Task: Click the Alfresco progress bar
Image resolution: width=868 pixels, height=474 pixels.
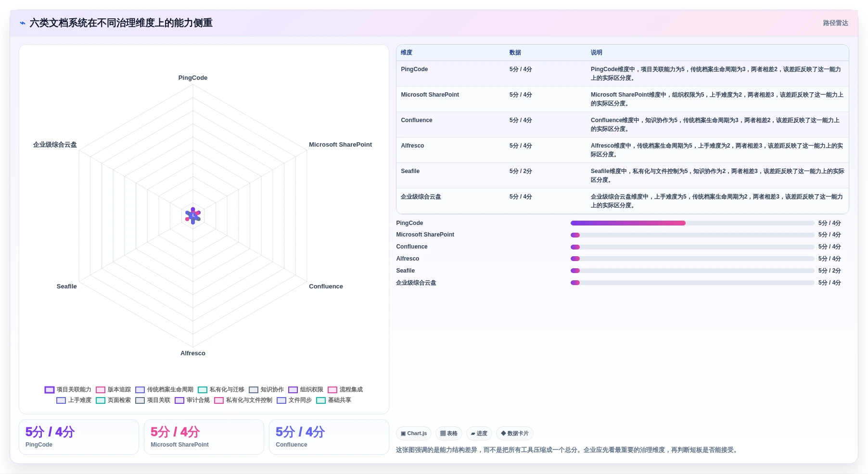Action: 692,259
